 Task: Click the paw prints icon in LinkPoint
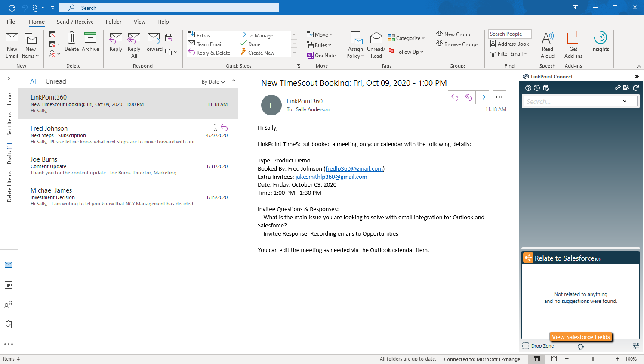tap(618, 88)
